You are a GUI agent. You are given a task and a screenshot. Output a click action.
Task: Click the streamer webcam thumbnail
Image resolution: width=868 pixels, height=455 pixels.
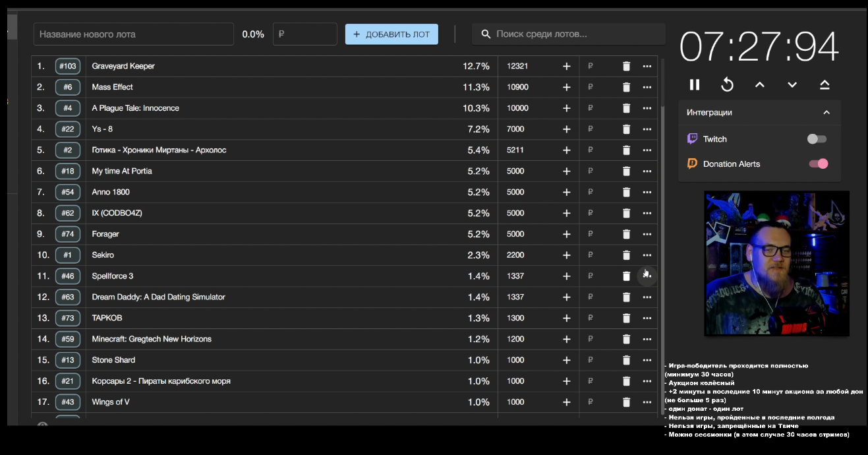coord(776,263)
